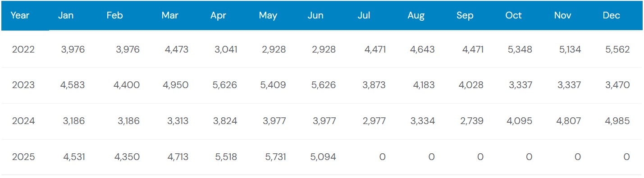Screen dimensions: 644x178
Task: Click November 2024 value 4,807
Action: 569,121
